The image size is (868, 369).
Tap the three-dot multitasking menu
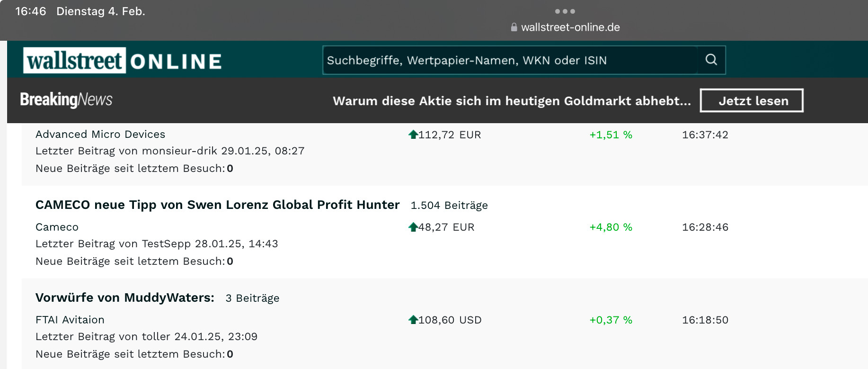(x=565, y=11)
